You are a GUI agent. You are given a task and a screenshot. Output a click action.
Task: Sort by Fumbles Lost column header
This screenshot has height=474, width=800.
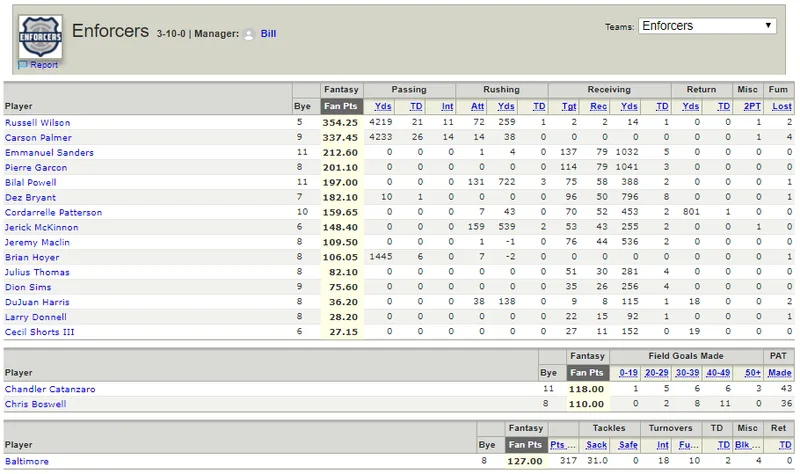click(782, 106)
